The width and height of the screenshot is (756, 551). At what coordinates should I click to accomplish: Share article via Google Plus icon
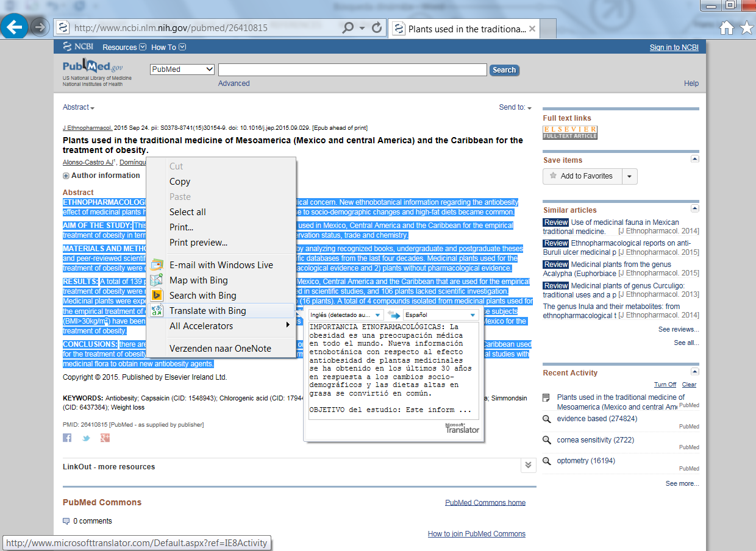105,438
